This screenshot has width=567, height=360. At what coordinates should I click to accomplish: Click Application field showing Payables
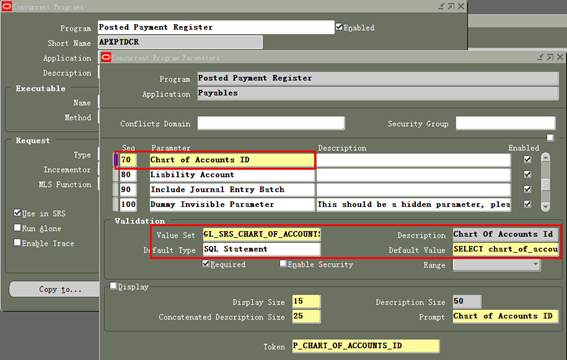point(378,93)
